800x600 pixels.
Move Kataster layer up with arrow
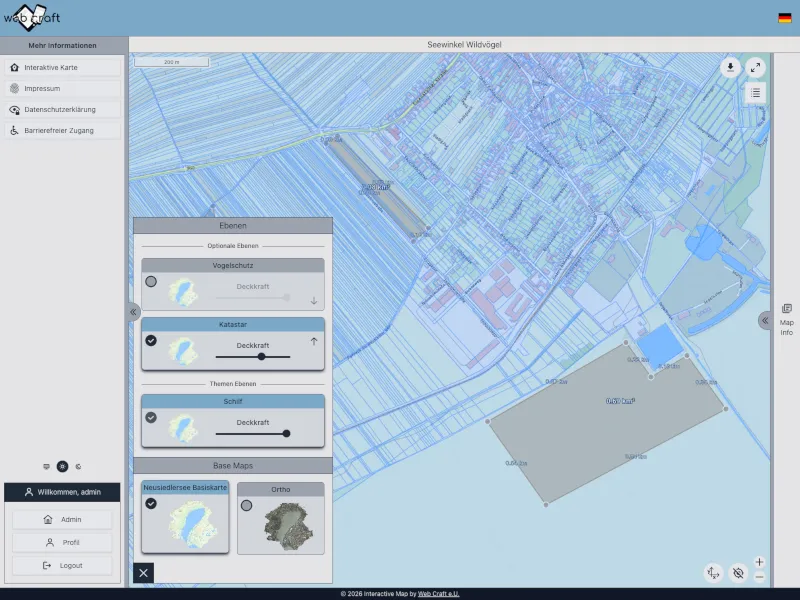(313, 342)
